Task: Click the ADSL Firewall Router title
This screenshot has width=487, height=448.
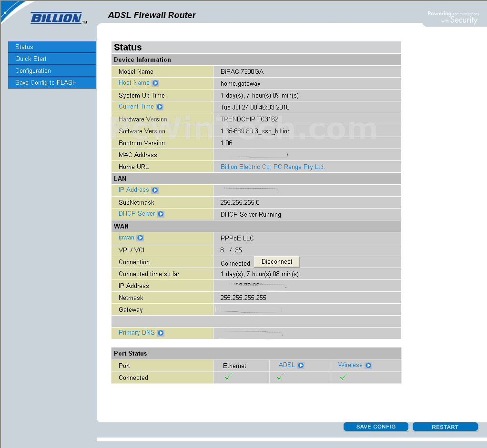Action: click(x=152, y=15)
